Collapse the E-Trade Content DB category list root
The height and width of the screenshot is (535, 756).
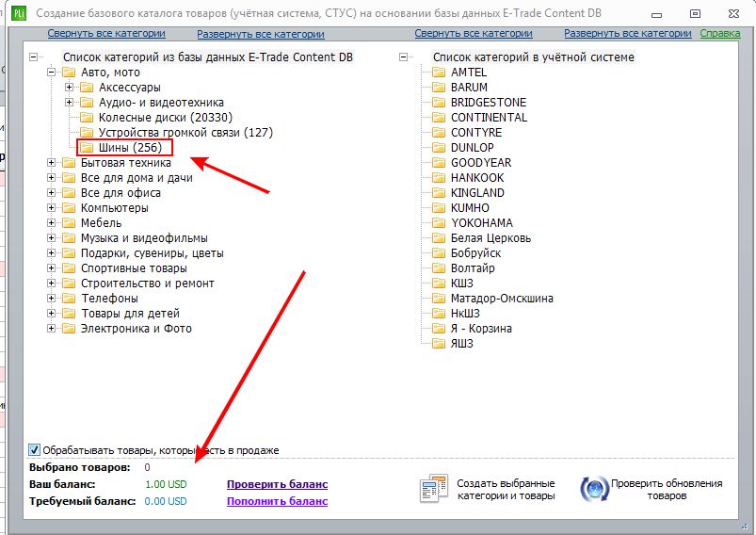pyautogui.click(x=33, y=57)
